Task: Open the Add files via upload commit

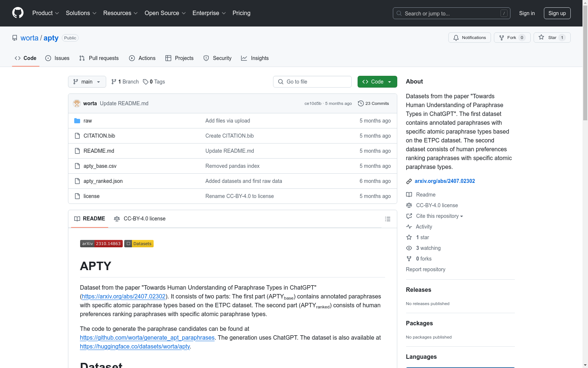Action: click(227, 121)
